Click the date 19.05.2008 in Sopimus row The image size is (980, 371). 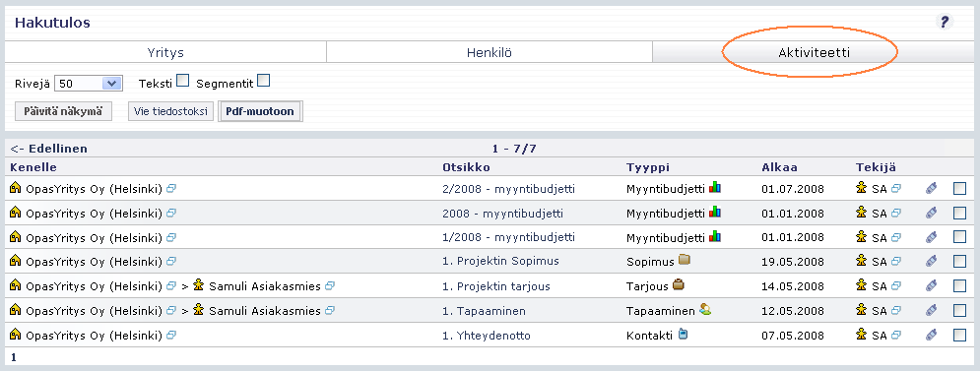coord(793,262)
